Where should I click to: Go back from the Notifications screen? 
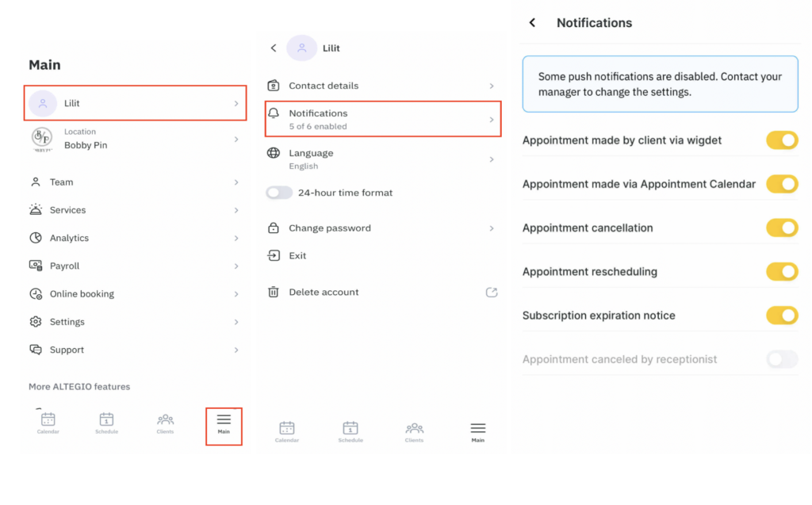pos(532,23)
